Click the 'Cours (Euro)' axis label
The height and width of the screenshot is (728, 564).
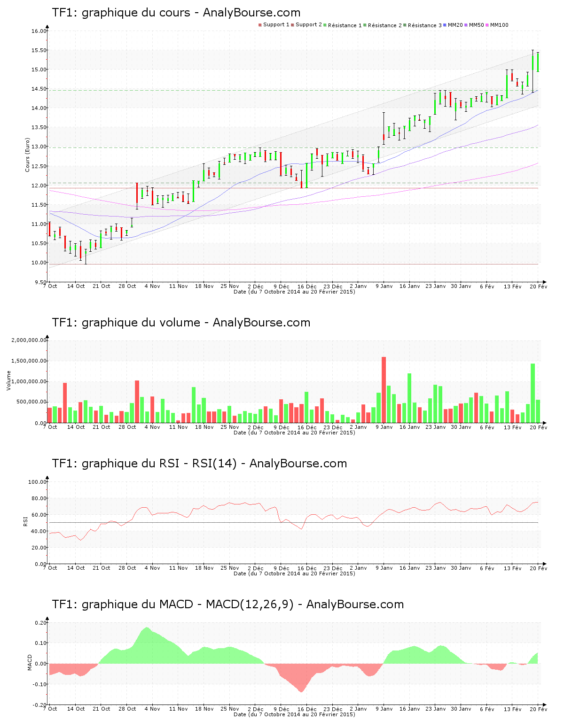coord(27,155)
